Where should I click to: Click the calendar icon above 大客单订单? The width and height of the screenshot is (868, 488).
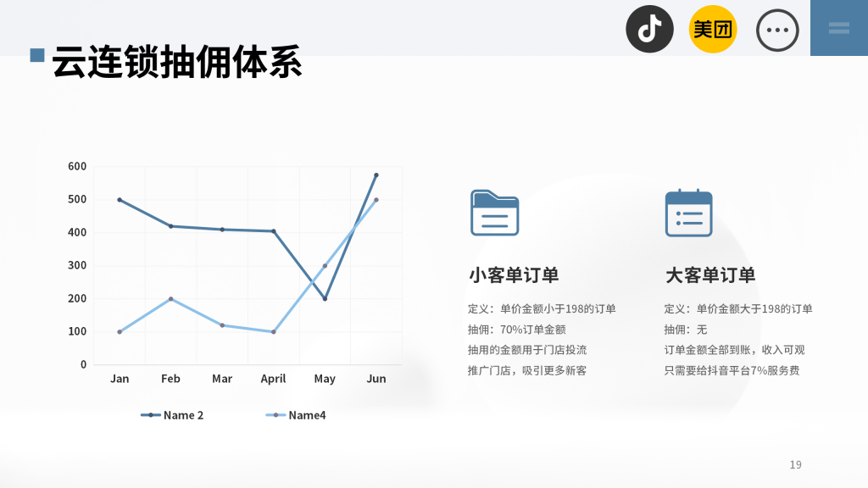[x=689, y=213]
